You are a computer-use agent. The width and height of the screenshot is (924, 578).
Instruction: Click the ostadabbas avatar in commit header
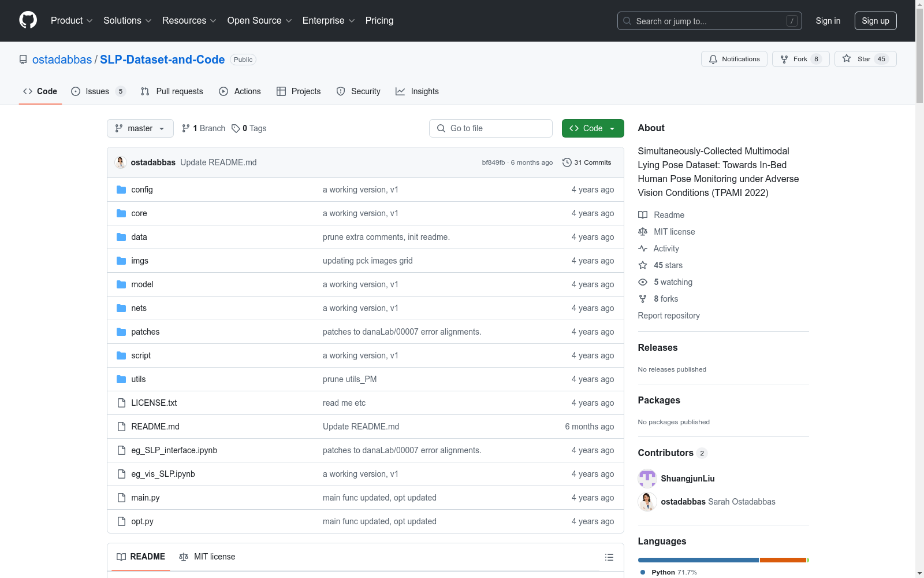121,162
